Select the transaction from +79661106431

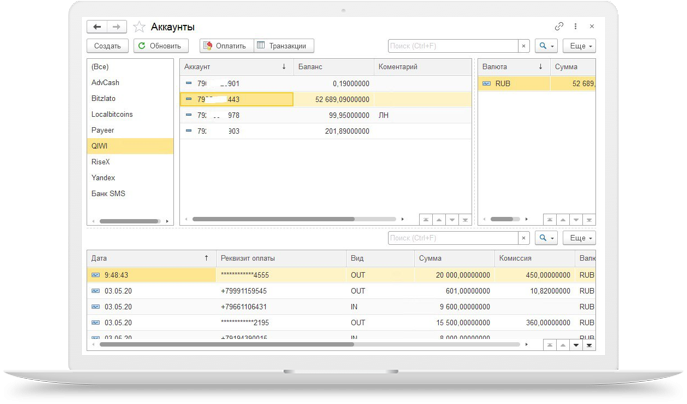click(341, 307)
